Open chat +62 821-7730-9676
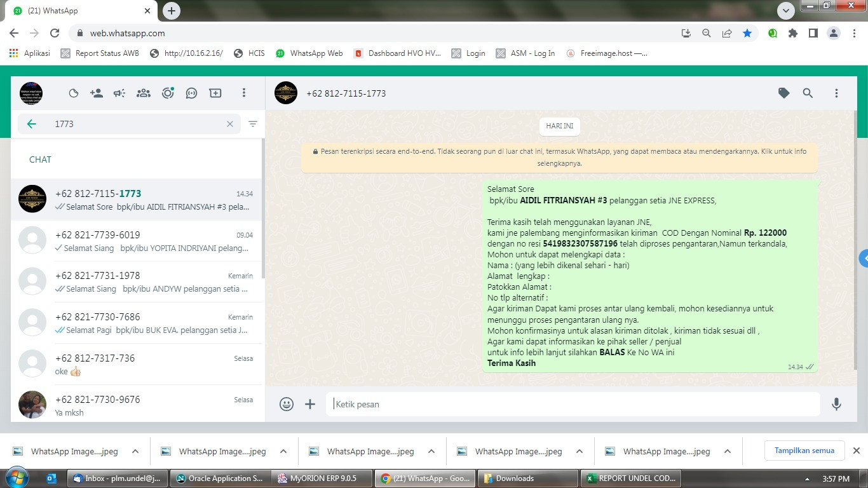The width and height of the screenshot is (868, 488). (x=137, y=405)
